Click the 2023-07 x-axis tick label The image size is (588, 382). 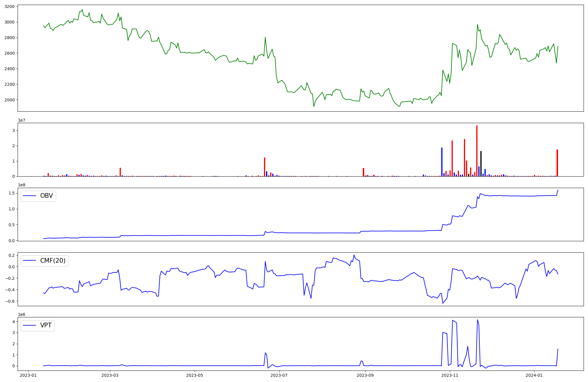[x=279, y=375]
